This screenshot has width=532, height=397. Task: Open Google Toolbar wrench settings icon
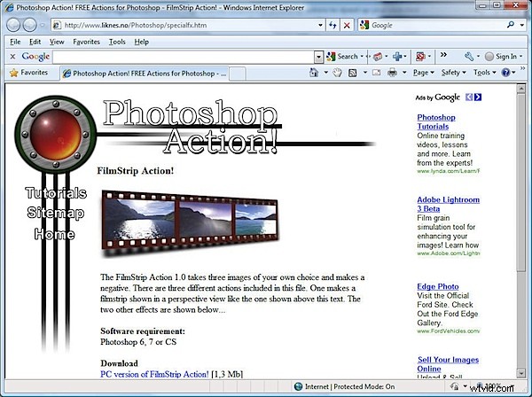pyautogui.click(x=467, y=56)
